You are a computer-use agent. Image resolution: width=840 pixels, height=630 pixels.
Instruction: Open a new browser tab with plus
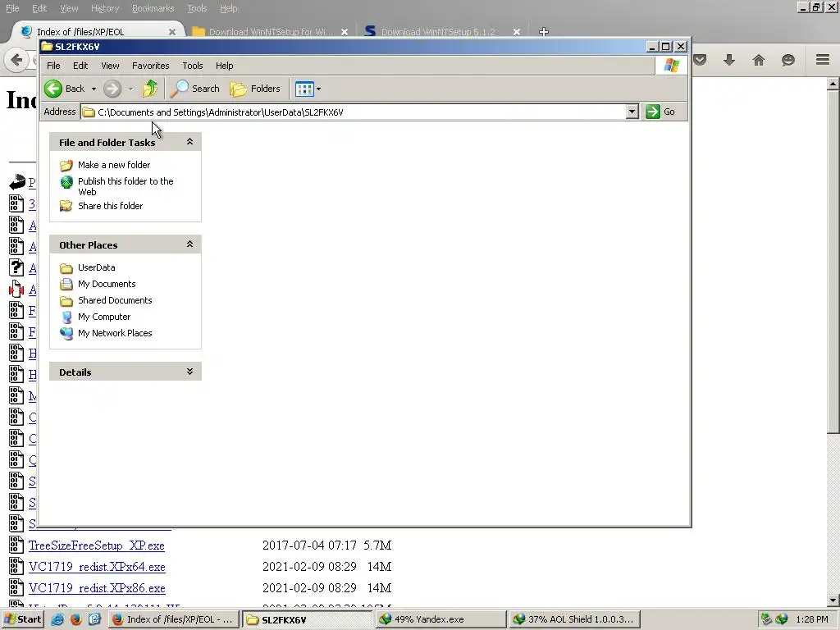(x=544, y=32)
